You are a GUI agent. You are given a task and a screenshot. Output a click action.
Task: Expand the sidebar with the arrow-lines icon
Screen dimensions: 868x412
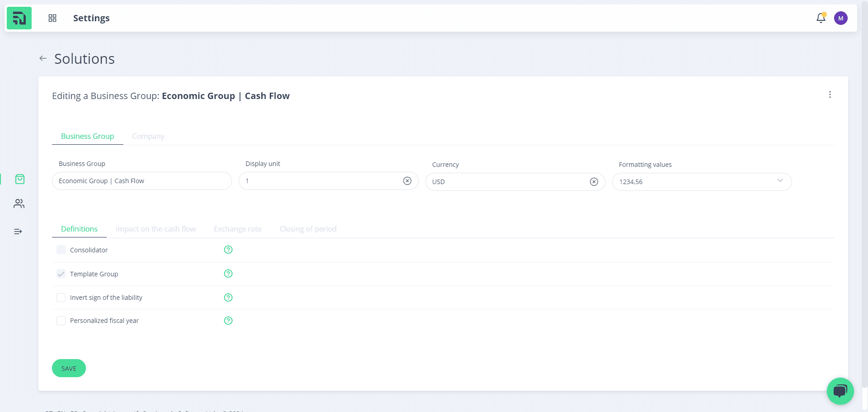click(x=18, y=232)
